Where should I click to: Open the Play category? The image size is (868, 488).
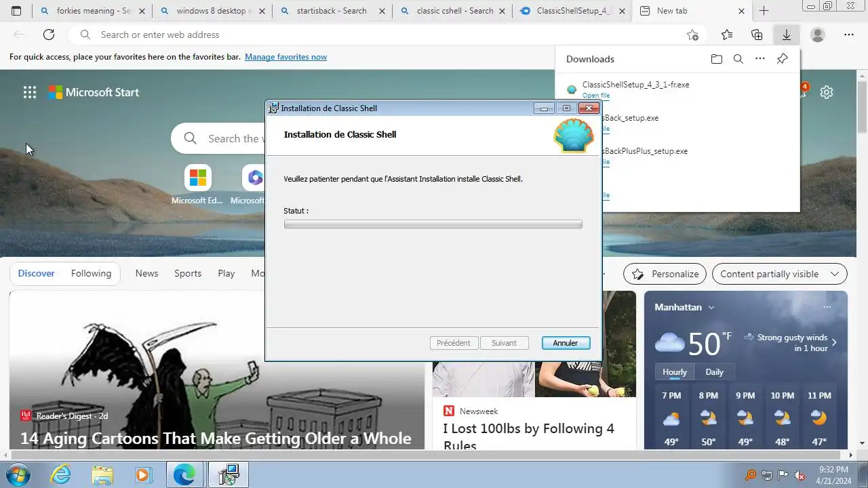point(226,273)
